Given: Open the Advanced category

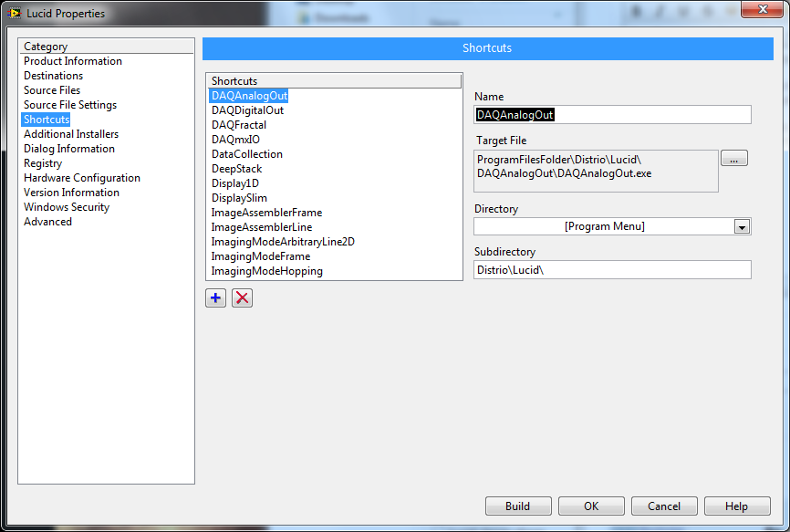Looking at the screenshot, I should click(47, 222).
